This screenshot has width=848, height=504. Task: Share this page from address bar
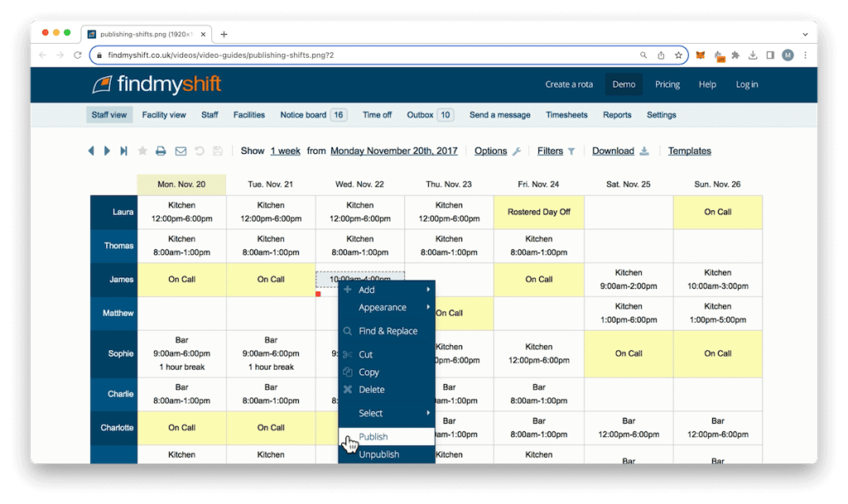point(661,55)
